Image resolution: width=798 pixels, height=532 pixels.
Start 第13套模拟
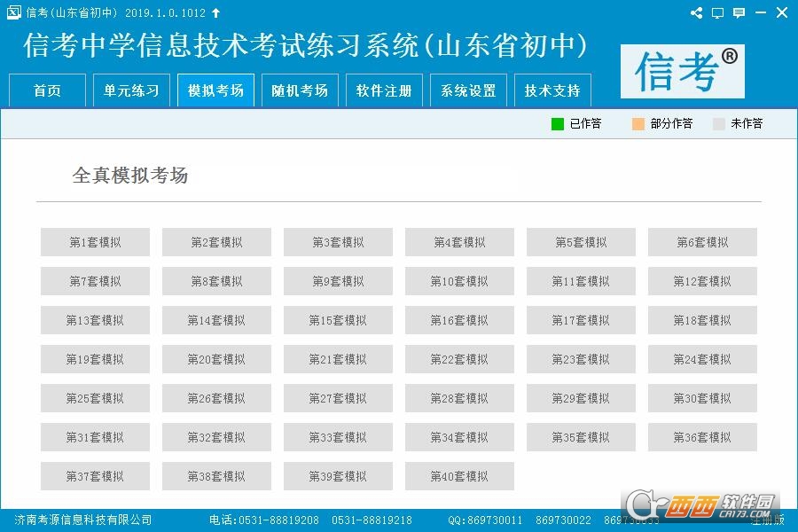pyautogui.click(x=95, y=320)
